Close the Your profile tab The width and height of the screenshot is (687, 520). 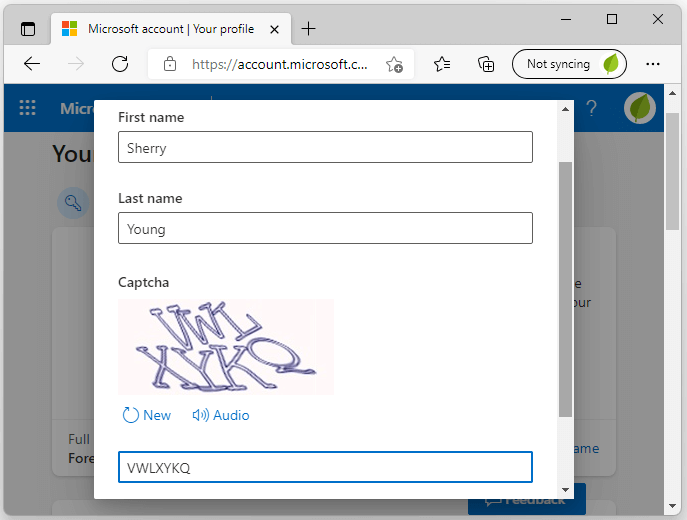tap(274, 29)
